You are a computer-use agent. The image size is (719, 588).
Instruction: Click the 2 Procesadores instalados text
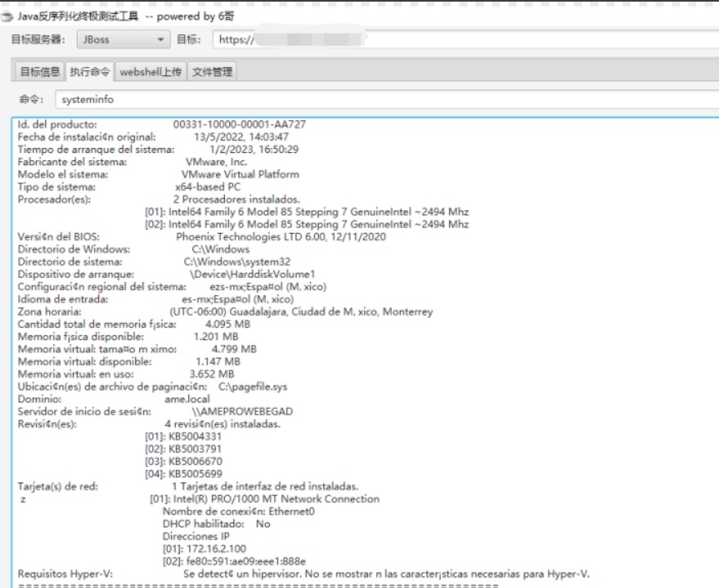pos(236,200)
